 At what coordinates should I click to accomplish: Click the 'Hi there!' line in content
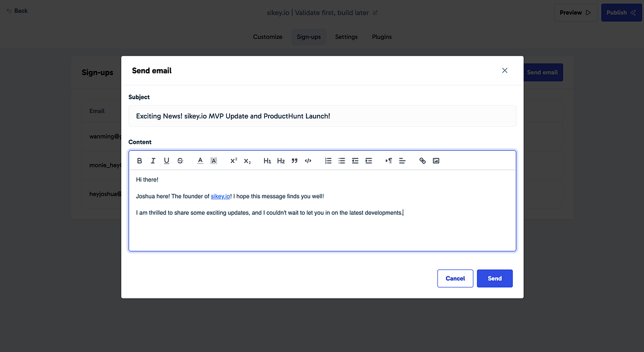click(x=147, y=180)
